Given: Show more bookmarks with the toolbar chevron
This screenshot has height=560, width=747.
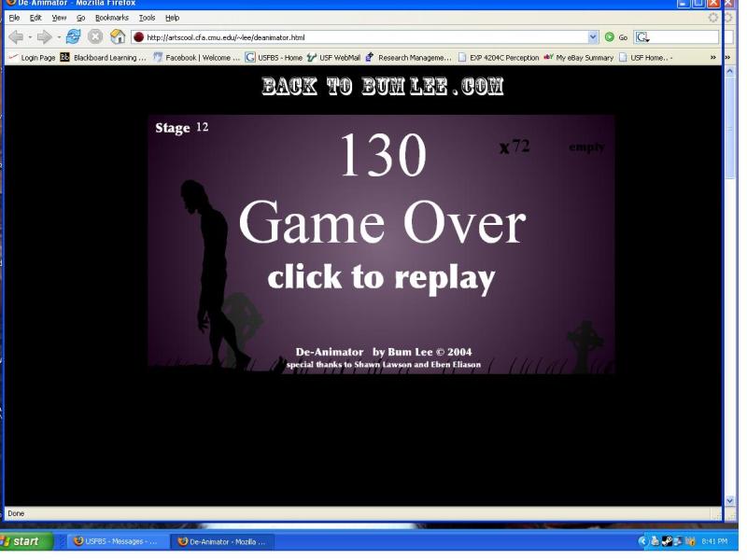Looking at the screenshot, I should (713, 58).
